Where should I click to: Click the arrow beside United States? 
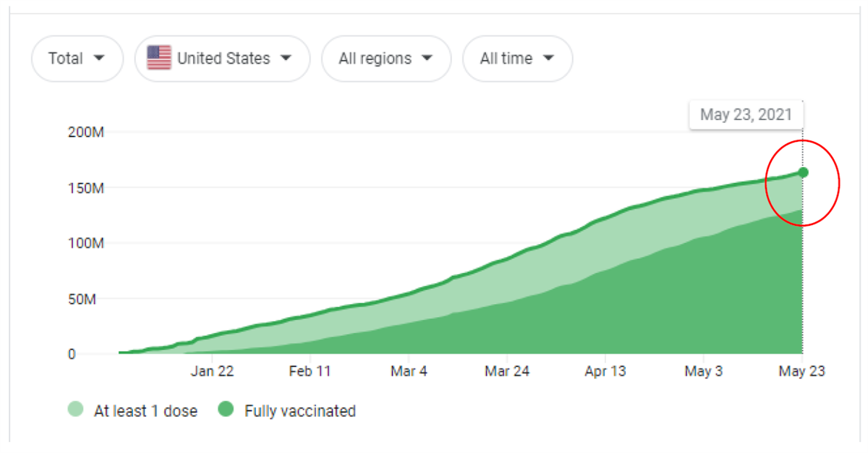click(286, 59)
